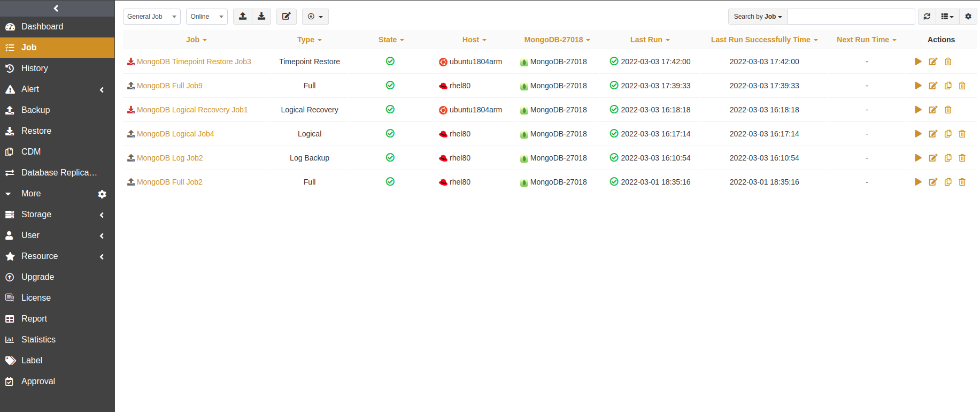The height and width of the screenshot is (412, 980).
Task: Edit the MongoDB Full Job2 job
Action: (x=933, y=182)
